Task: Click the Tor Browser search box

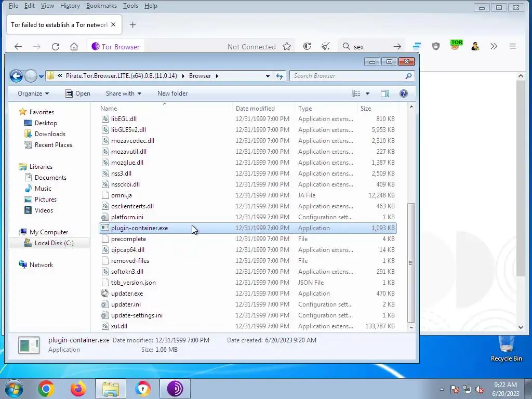Action: (x=371, y=46)
